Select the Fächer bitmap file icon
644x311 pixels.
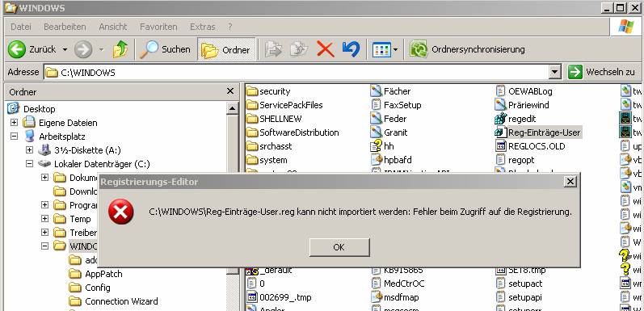pyautogui.click(x=377, y=91)
